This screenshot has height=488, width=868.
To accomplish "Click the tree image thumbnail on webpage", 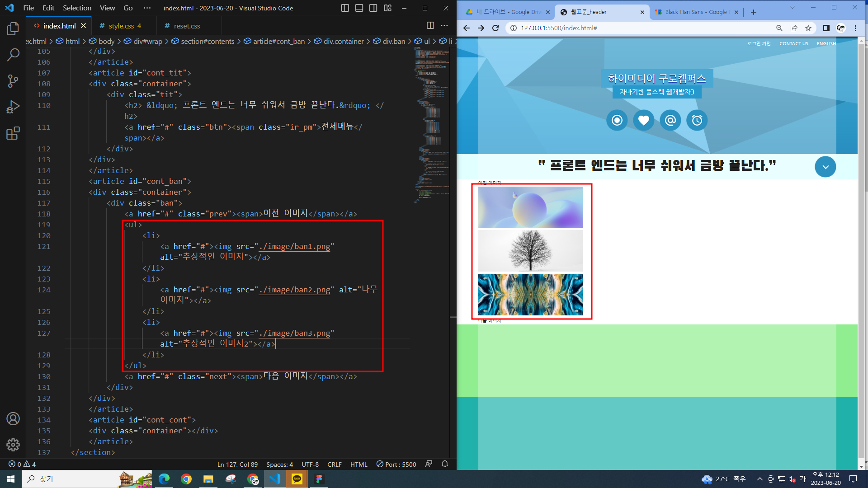I will pos(530,251).
